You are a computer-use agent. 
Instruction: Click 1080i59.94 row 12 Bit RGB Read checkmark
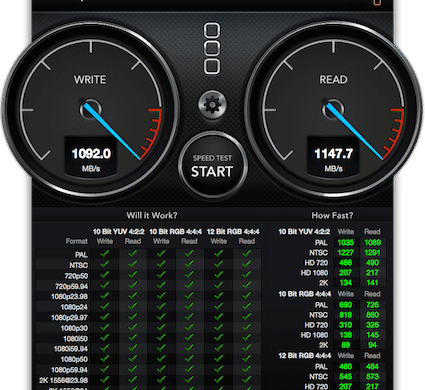(247, 348)
